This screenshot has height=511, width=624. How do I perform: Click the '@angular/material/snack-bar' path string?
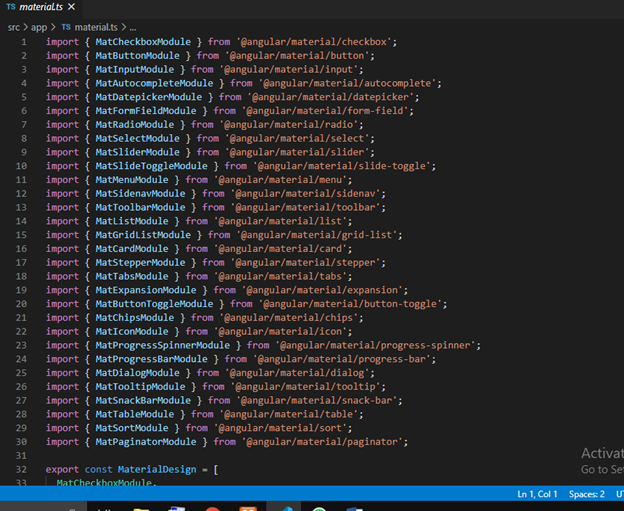coord(317,400)
